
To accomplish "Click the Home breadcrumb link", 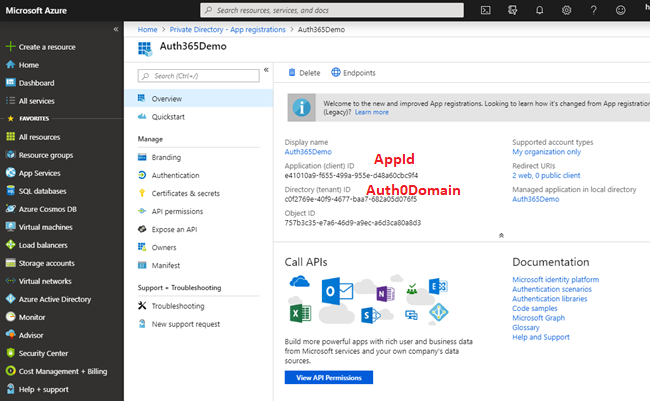I will coord(148,30).
